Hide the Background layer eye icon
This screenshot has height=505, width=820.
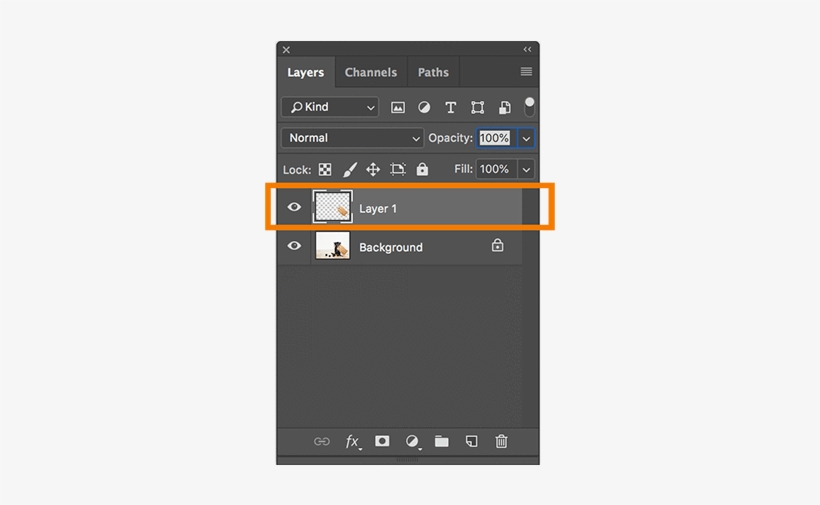(x=294, y=246)
